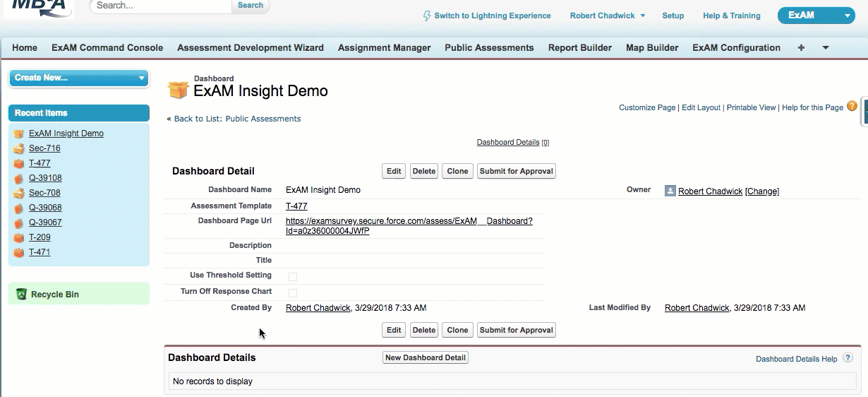The image size is (868, 397).
Task: Toggle Use Threshold Setting checkbox
Action: click(293, 276)
